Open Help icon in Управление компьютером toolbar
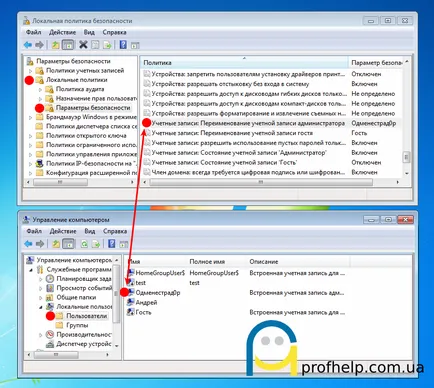This screenshot has width=434, height=388. [112, 244]
